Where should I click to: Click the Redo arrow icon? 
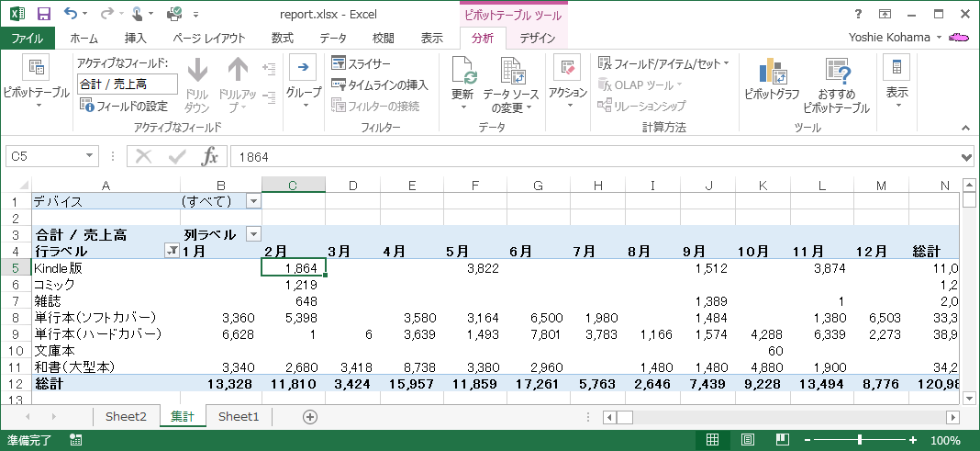coord(106,13)
